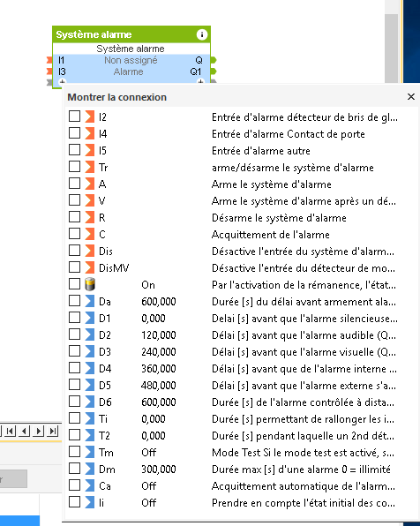Viewport: 420px width, 526px height.
Task: Enable the I5 connection checkbox
Action: pos(74,150)
